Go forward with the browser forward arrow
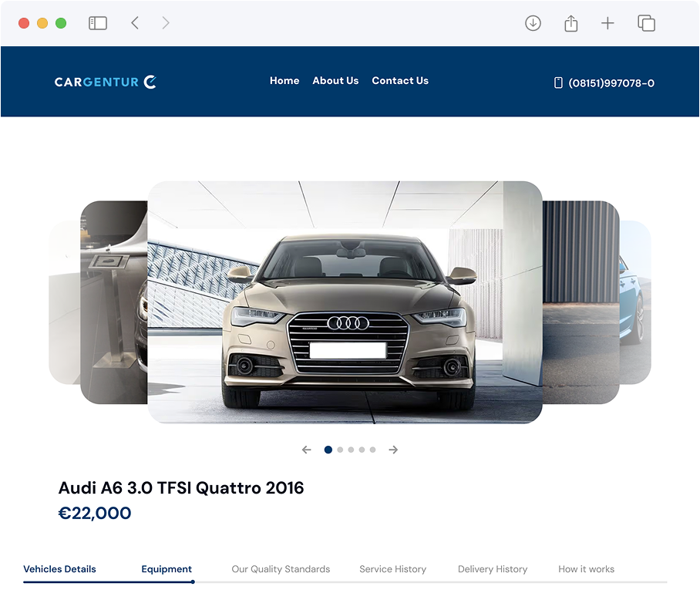The height and width of the screenshot is (590, 700). coord(166,23)
